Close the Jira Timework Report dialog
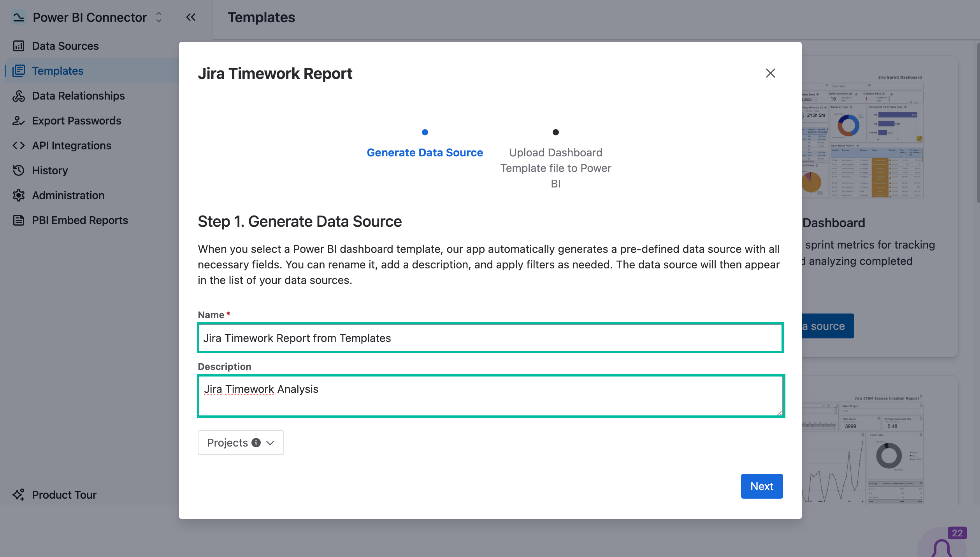The height and width of the screenshot is (557, 980). point(770,73)
